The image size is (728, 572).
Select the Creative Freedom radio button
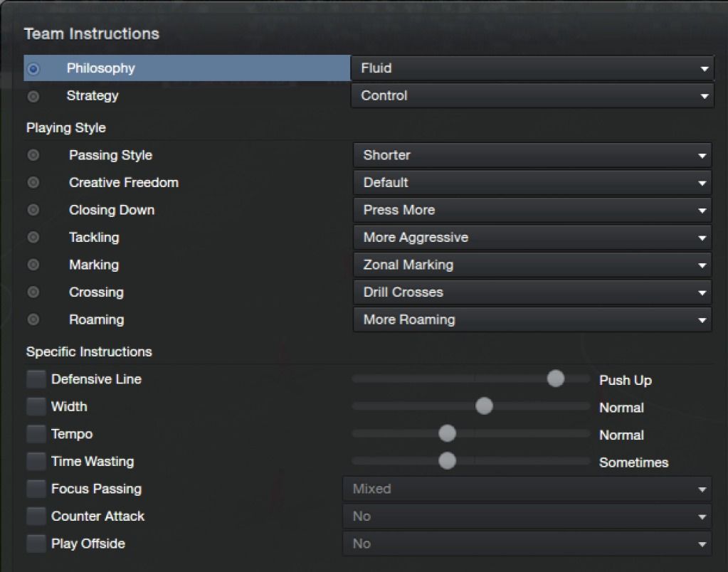(x=33, y=182)
